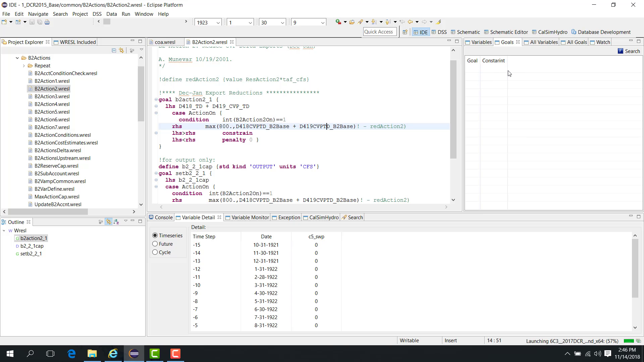Screen dimensions: 644x362
Task: Select setb2_2_1 in Outline
Action: click(x=31, y=254)
